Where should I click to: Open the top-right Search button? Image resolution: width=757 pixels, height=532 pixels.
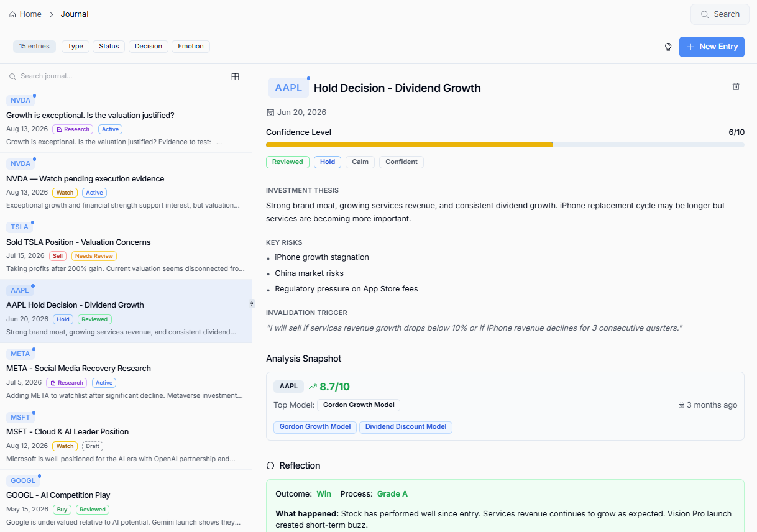720,14
